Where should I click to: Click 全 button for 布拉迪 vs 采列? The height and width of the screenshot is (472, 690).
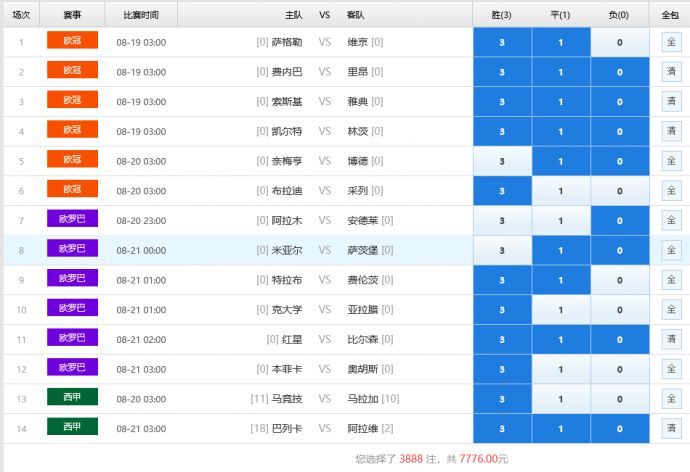(x=671, y=191)
